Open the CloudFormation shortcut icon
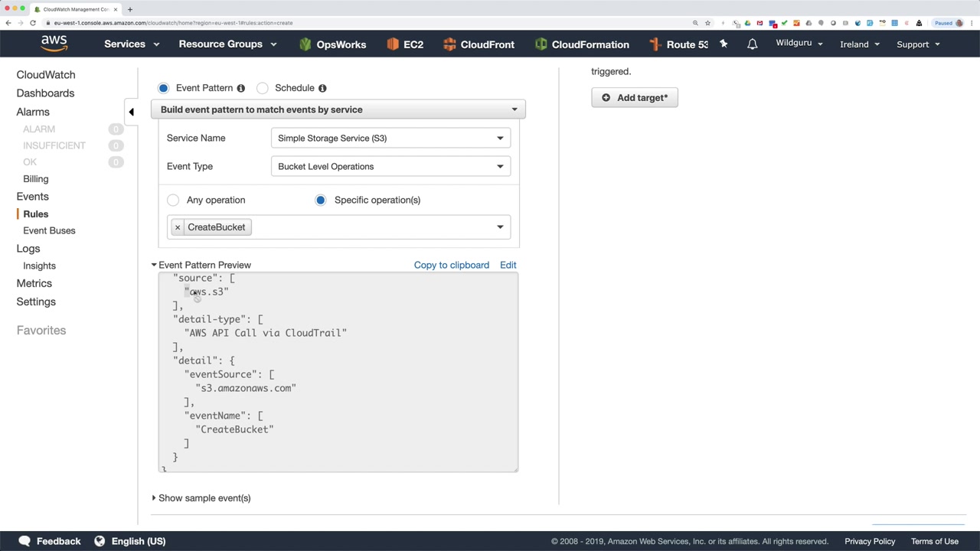Viewport: 980px width, 551px height. tap(541, 44)
